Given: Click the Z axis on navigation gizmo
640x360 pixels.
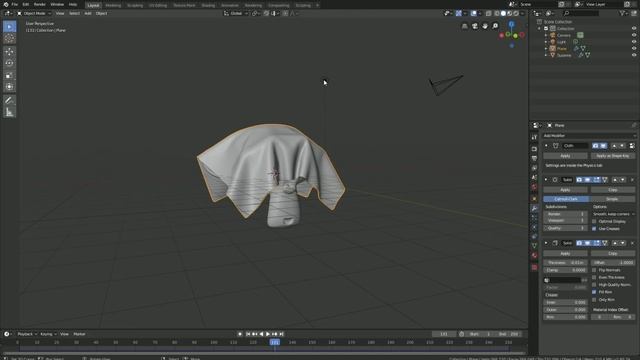Looking at the screenshot, I should click(x=511, y=24).
